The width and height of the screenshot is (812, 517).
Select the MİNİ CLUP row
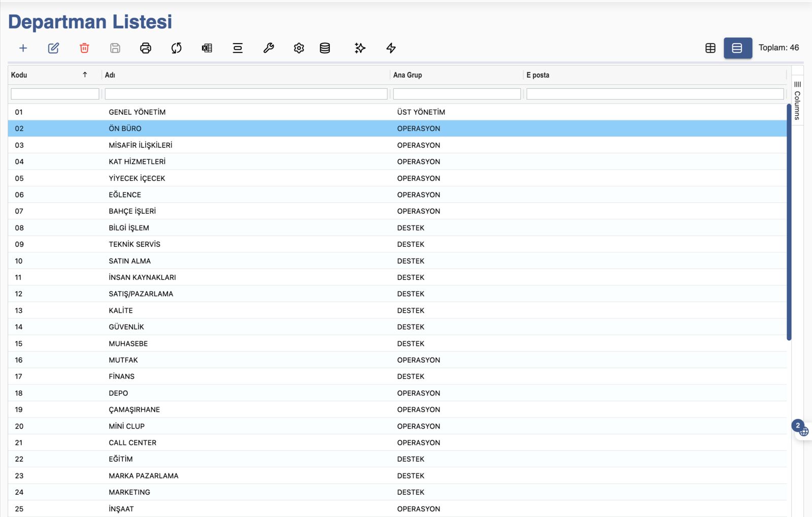click(x=397, y=426)
